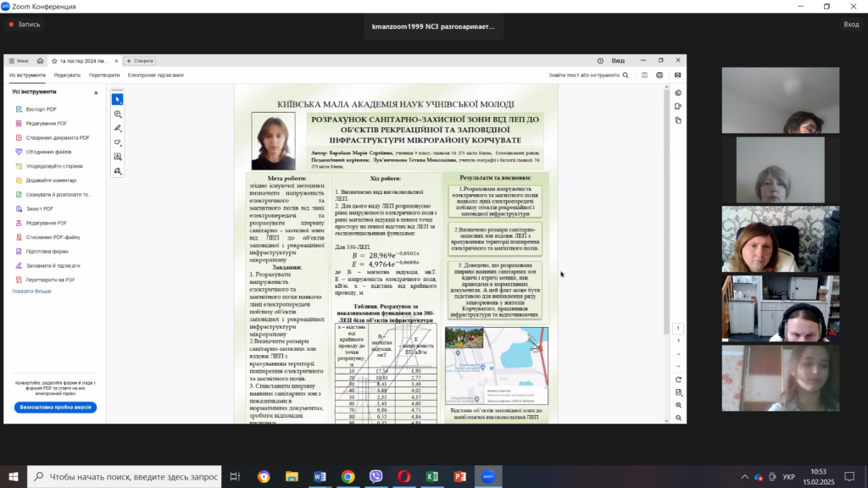Screen dimensions: 868x488
Task: Close the open PDF document tab
Action: tap(116, 61)
